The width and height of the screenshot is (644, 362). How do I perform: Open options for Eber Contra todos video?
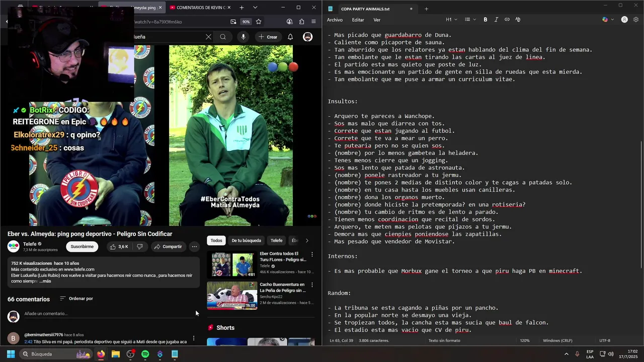pos(312,255)
